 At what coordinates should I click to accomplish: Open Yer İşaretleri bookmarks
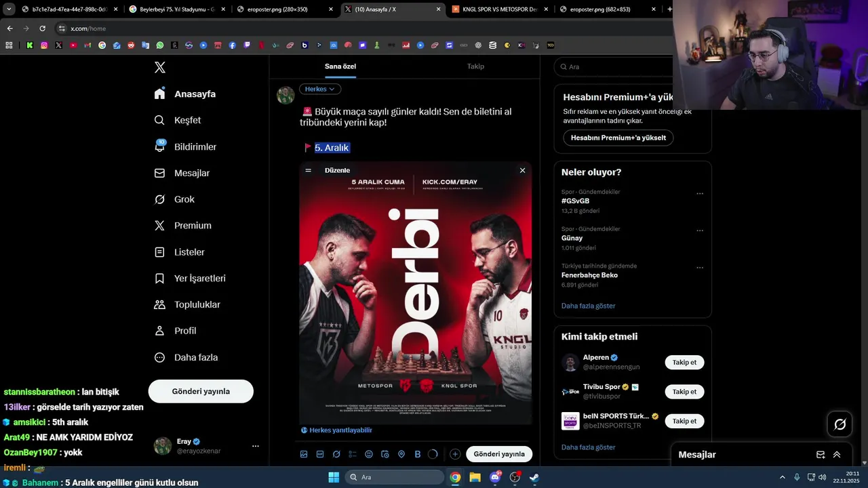tap(190, 278)
